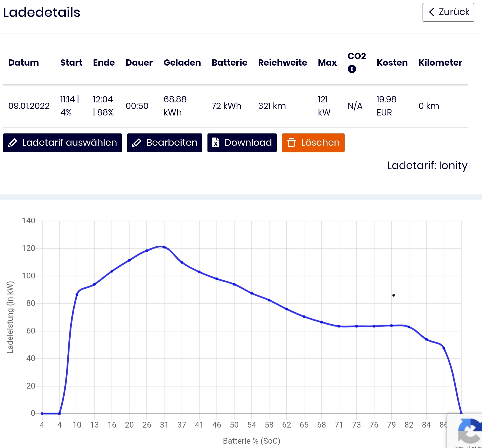The width and height of the screenshot is (482, 448).
Task: Click the Ende column header
Action: point(104,63)
